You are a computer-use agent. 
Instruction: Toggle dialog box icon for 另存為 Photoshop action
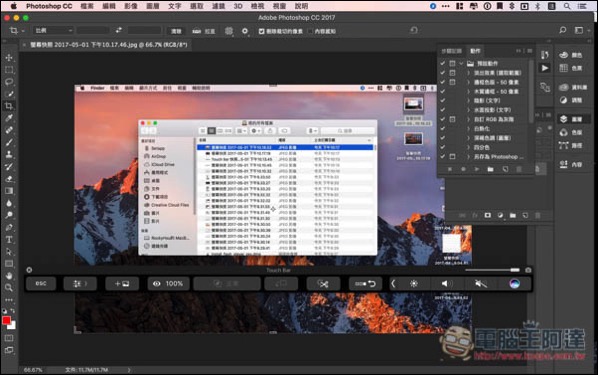(x=452, y=157)
